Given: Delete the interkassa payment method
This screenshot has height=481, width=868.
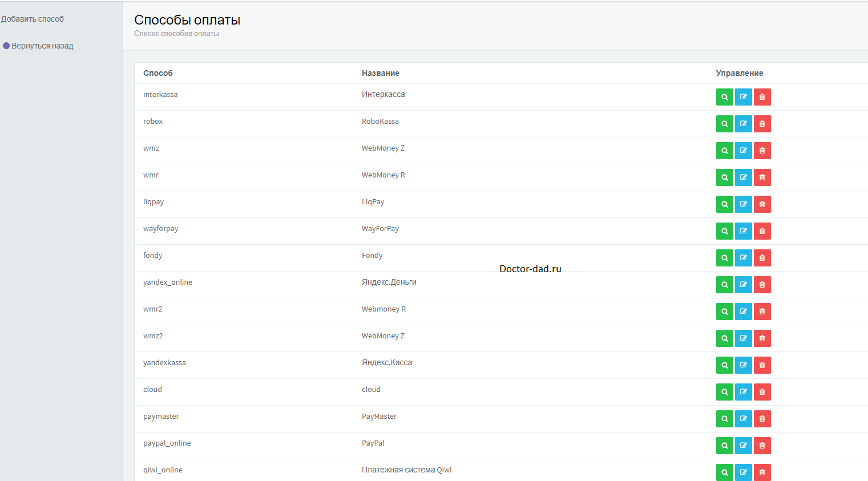Looking at the screenshot, I should coord(762,97).
